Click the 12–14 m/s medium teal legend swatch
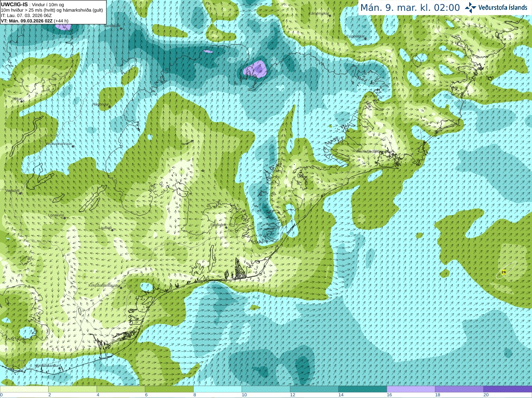The height and width of the screenshot is (398, 532). [314, 389]
